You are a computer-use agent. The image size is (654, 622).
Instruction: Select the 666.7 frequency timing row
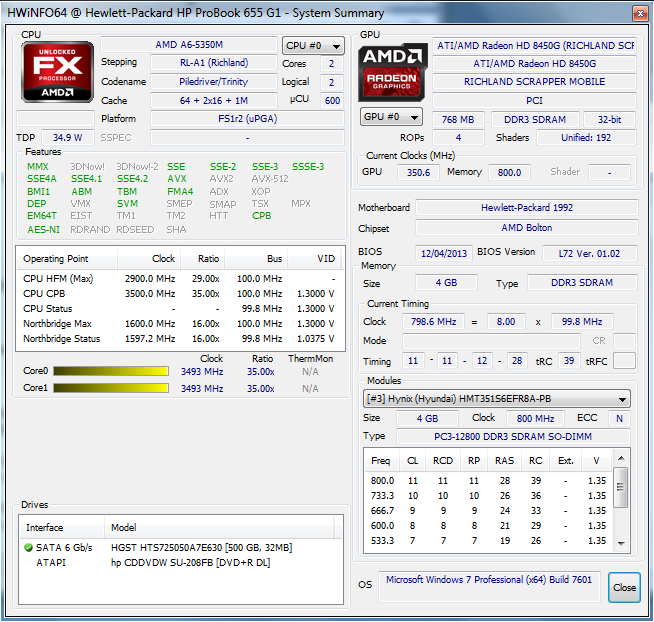[x=489, y=511]
